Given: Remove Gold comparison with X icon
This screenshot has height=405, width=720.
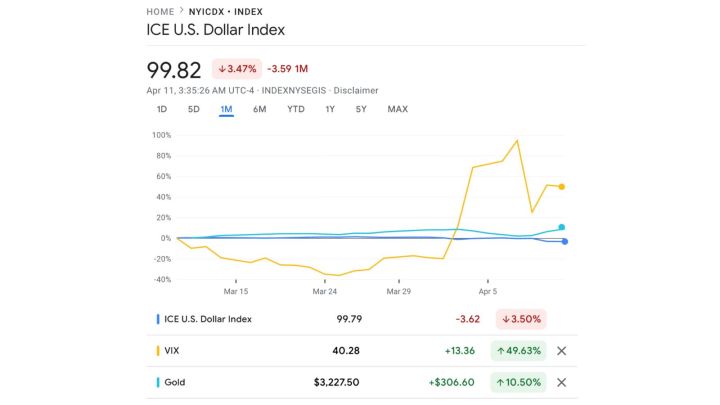Looking at the screenshot, I should (561, 382).
